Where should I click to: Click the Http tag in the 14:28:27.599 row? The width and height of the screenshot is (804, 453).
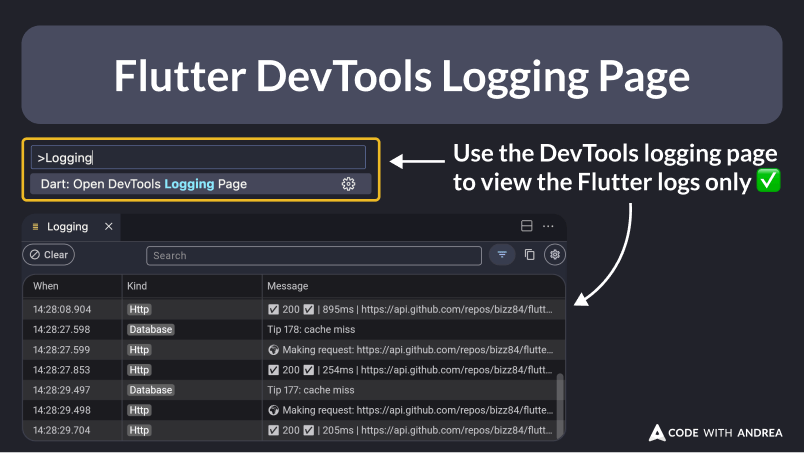click(139, 350)
